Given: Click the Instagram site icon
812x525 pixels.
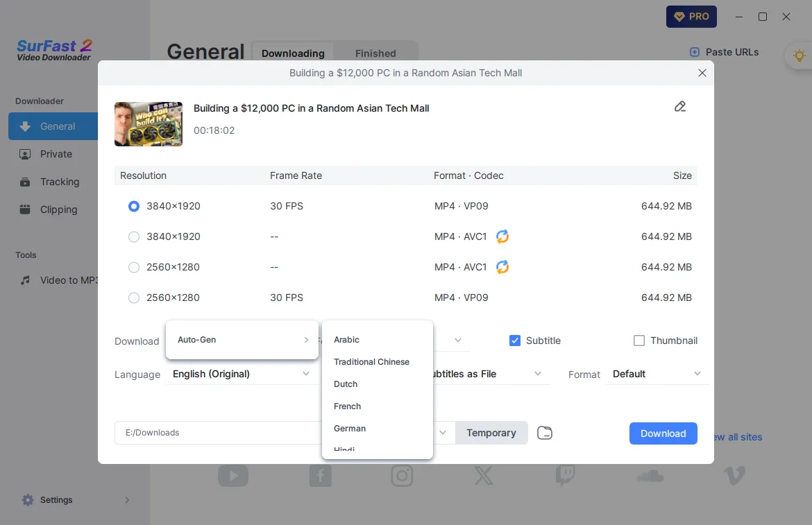Looking at the screenshot, I should pos(402,476).
